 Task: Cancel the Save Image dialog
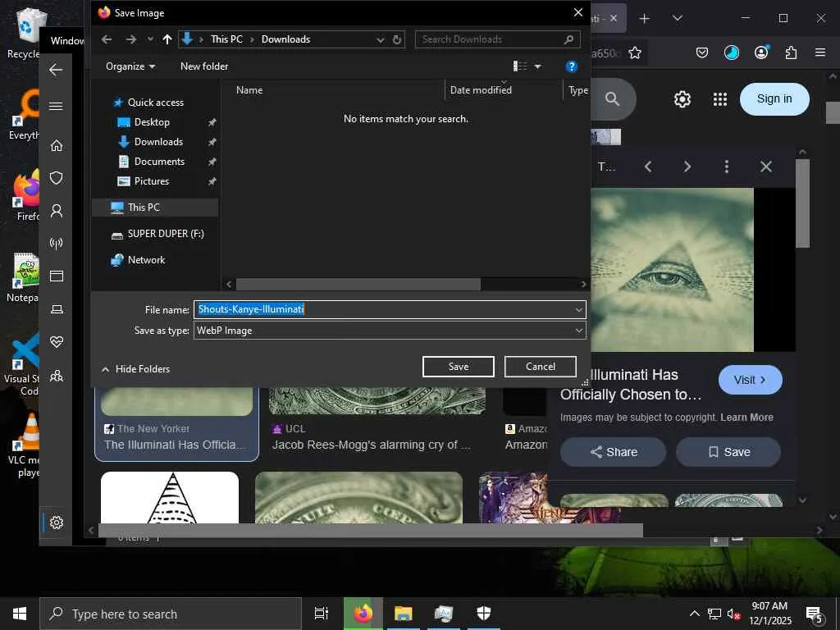click(541, 367)
